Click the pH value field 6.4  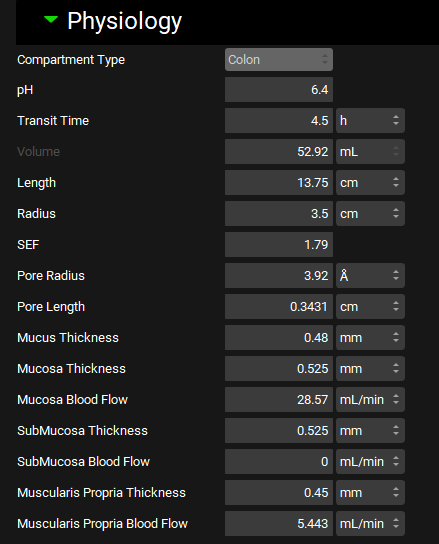pyautogui.click(x=279, y=90)
